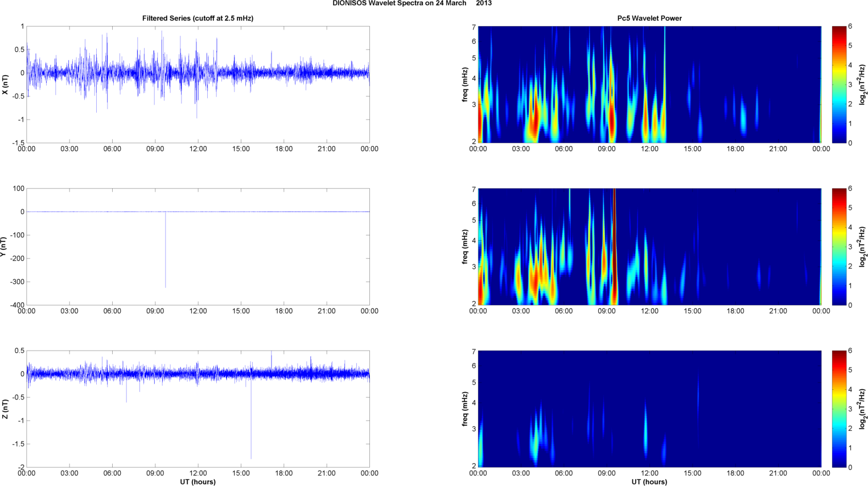Click log2(nT²/Hz) label beside middle colorbar
Viewport: 868px width, 486px height.
point(863,246)
